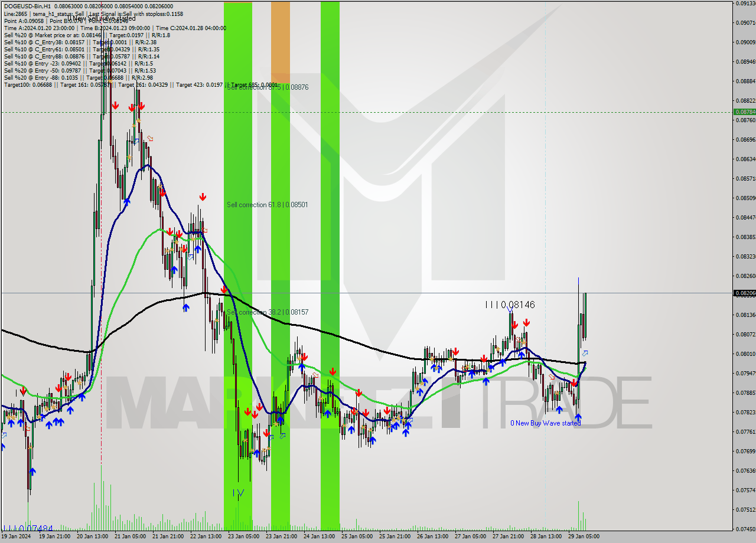Click the '22 Jan 13:00' time axis label
756x543 pixels.
pos(207,537)
